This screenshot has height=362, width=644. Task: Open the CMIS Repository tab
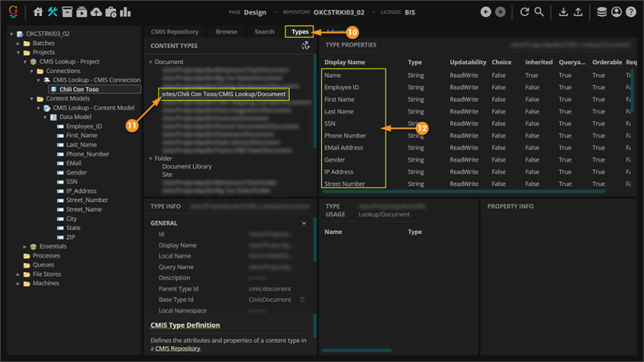[175, 32]
